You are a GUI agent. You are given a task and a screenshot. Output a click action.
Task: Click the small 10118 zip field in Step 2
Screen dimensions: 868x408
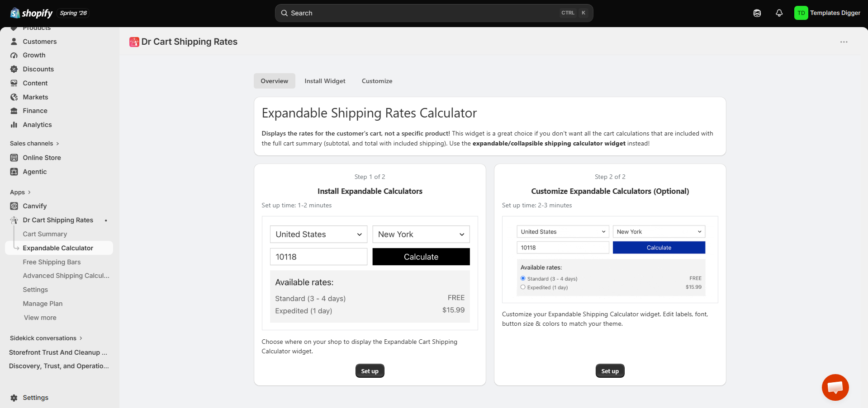(x=563, y=248)
